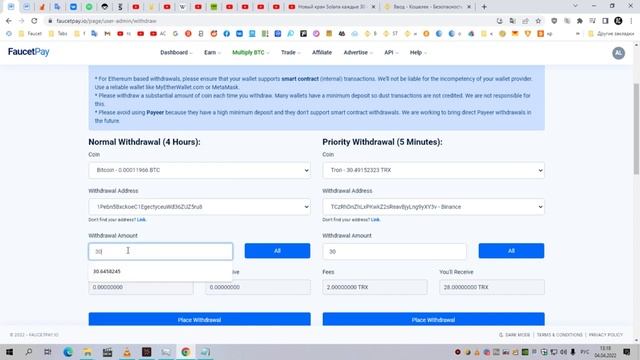Click the Chrome icon in the taskbar
The width and height of the screenshot is (640, 360).
(186, 352)
